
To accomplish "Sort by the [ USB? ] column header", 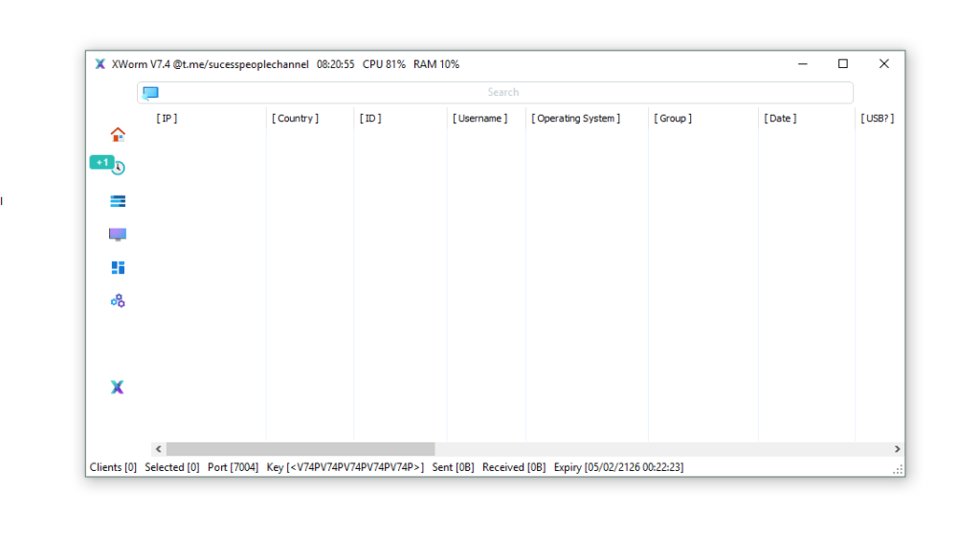I will pyautogui.click(x=878, y=118).
